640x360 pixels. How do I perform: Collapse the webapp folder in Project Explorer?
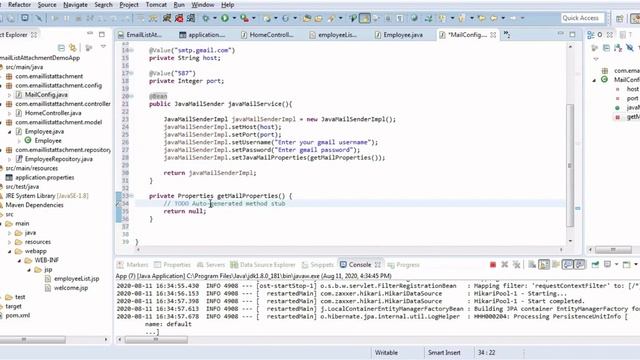coord(9,251)
